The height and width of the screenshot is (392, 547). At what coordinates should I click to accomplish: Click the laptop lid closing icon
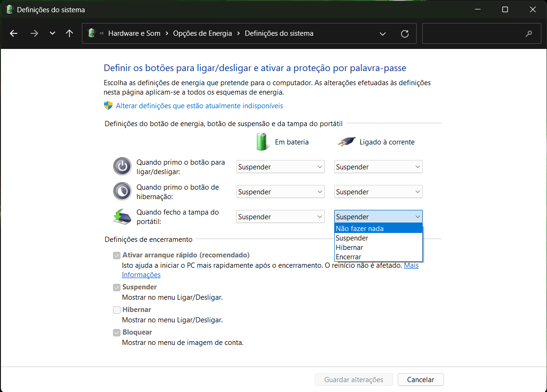(122, 216)
